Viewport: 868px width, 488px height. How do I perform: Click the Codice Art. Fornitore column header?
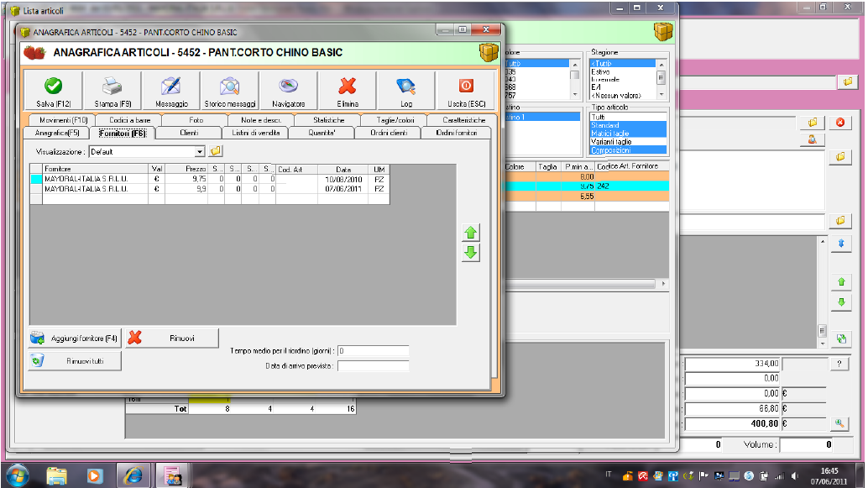pos(631,166)
